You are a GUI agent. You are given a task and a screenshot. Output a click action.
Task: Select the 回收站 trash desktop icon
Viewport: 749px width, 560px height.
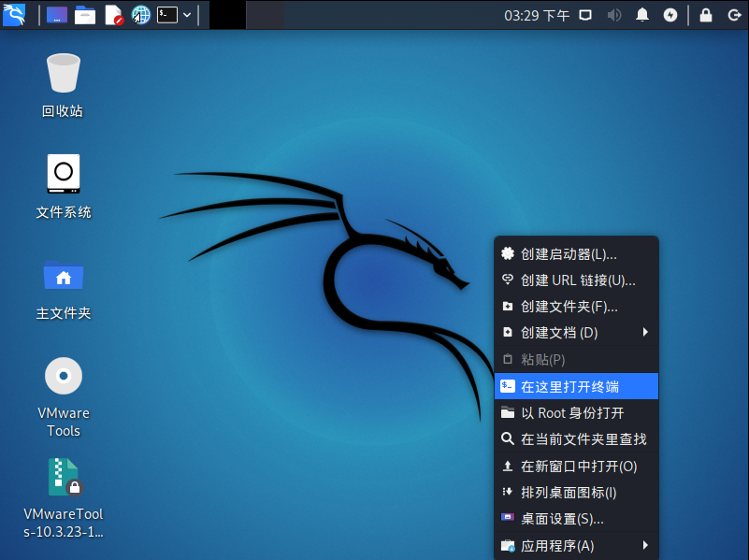pos(63,85)
